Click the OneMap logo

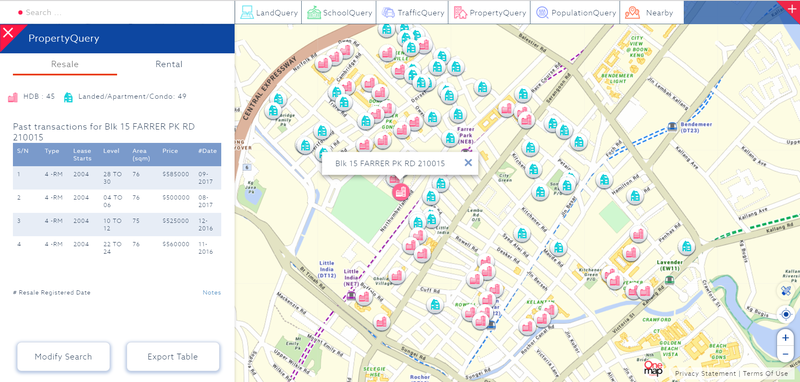coord(653,369)
